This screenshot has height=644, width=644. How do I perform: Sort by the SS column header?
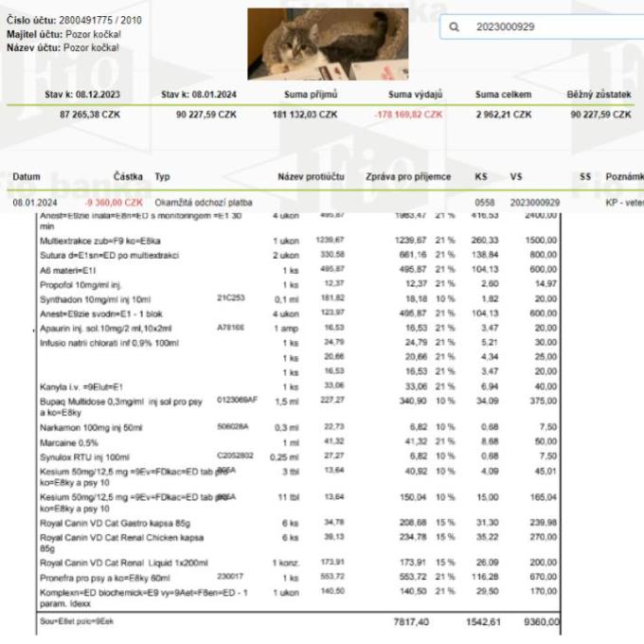pyautogui.click(x=585, y=176)
